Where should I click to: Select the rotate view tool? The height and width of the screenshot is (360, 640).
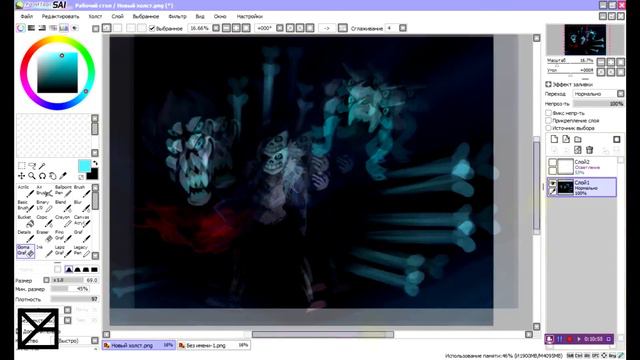[42, 176]
